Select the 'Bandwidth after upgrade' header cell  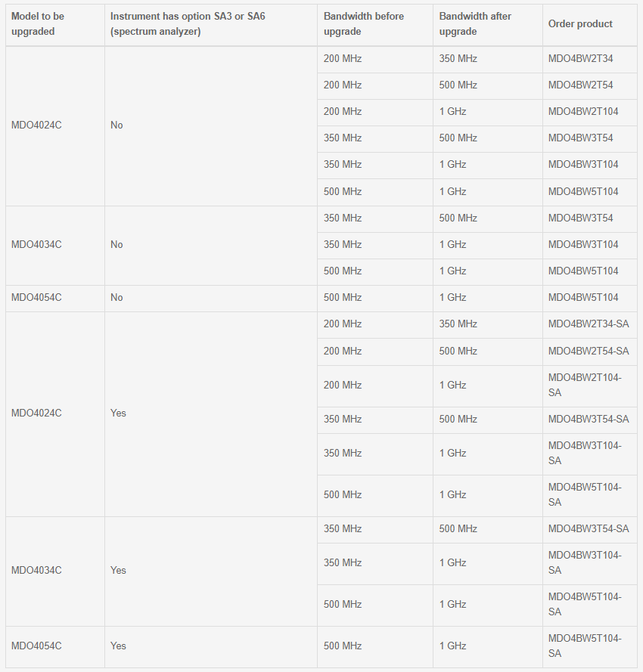[488, 24]
